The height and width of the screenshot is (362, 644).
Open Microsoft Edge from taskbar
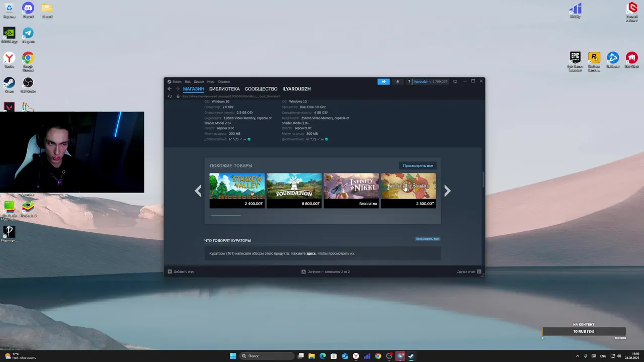click(323, 356)
